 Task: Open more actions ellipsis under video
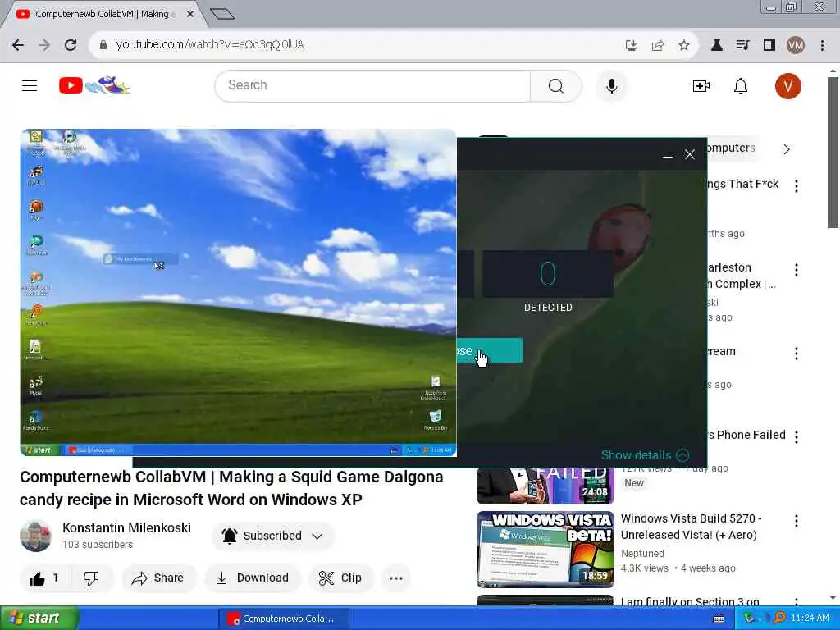[396, 578]
